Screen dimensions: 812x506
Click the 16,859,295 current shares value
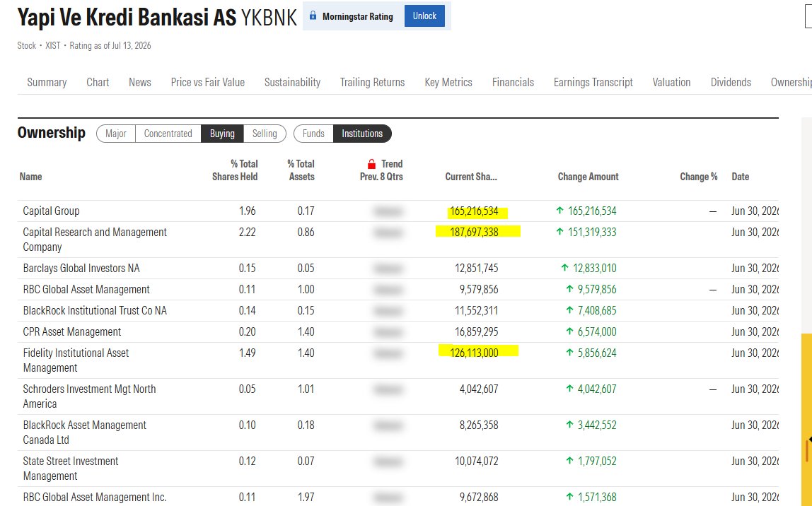(477, 331)
